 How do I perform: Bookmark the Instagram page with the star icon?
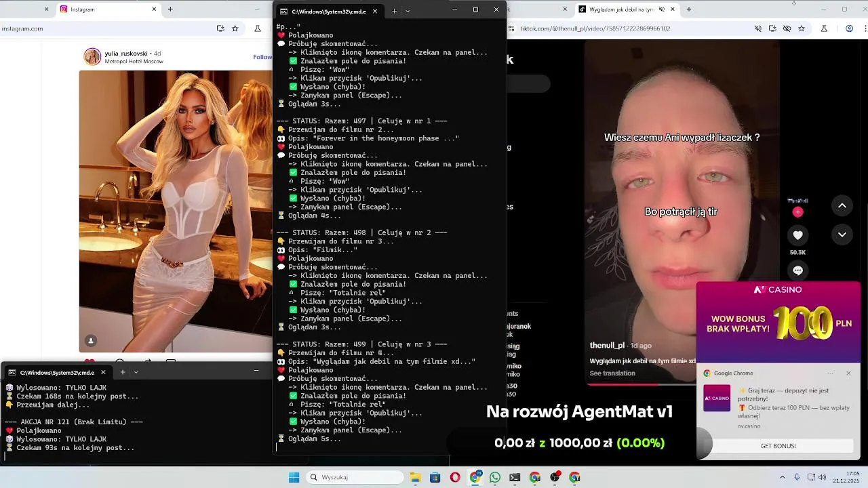[x=235, y=28]
